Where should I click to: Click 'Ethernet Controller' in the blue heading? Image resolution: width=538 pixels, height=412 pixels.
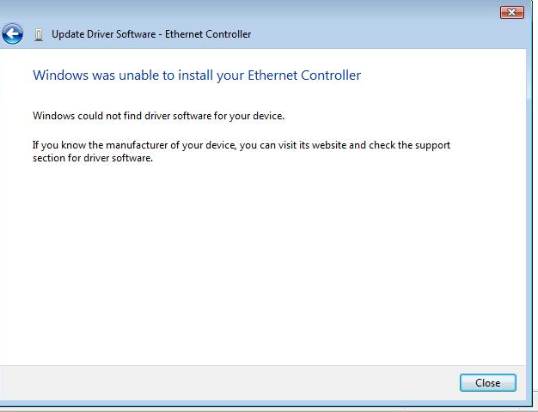(304, 75)
